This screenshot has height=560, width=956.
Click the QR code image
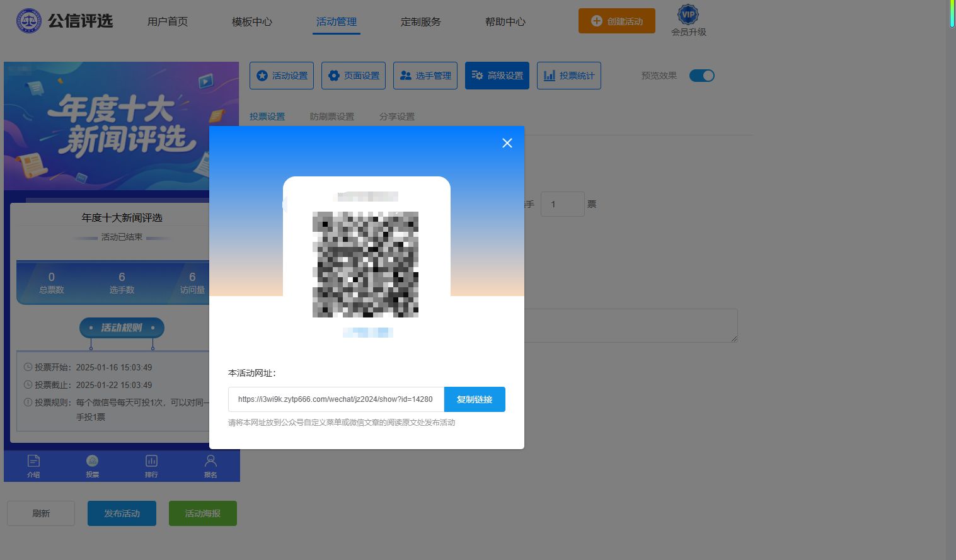(366, 265)
